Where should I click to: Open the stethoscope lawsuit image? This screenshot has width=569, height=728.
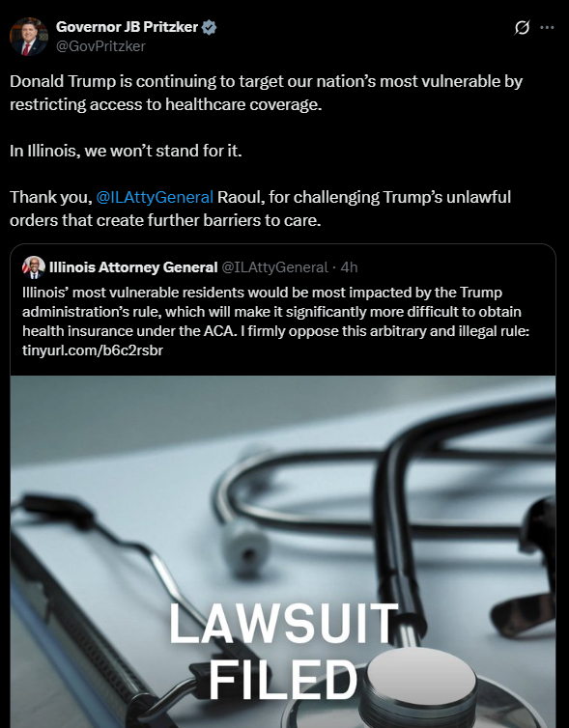coord(283,551)
